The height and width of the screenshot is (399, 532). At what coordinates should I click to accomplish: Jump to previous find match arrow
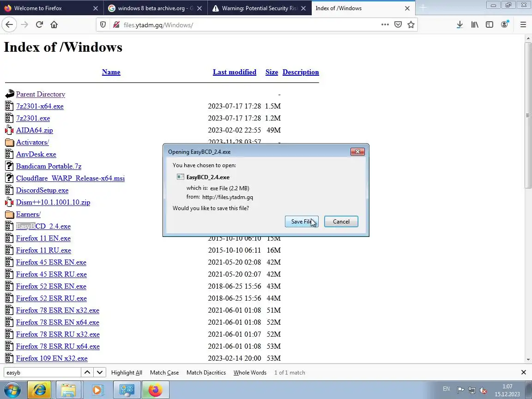(87, 372)
